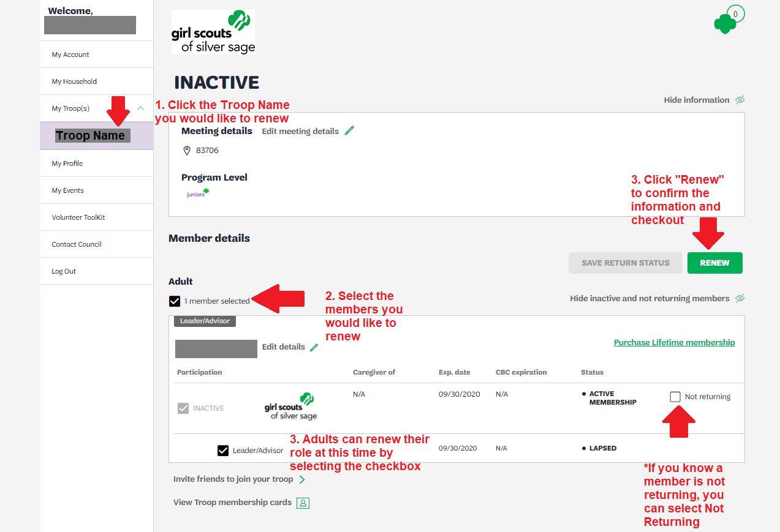This screenshot has width=780, height=532.
Task: Click the arrow next to Invite friends
Action: (x=301, y=479)
